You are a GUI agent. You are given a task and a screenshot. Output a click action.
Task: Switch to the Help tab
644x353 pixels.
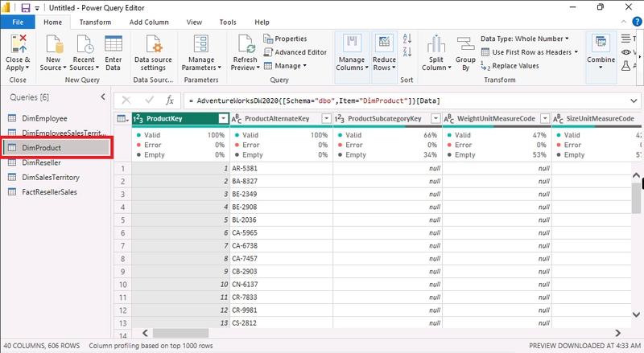(262, 23)
